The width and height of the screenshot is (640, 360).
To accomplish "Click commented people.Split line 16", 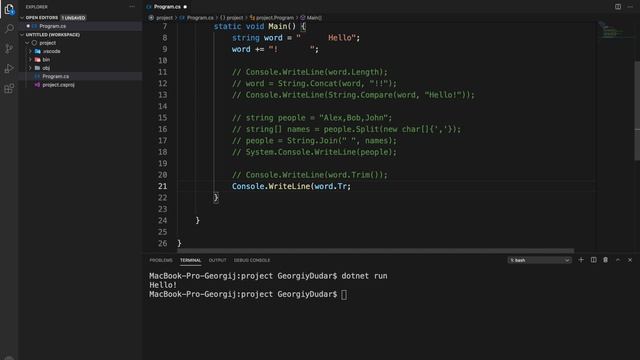I will 346,129.
